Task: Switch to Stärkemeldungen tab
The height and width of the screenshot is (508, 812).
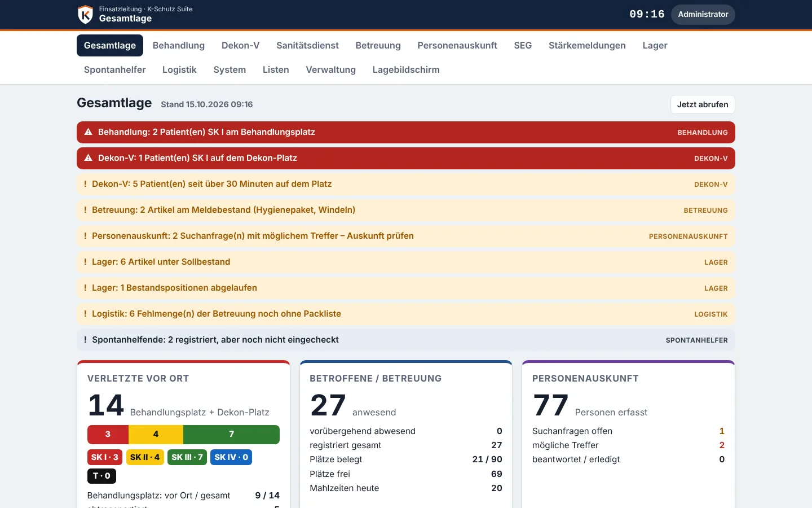Action: [x=587, y=46]
